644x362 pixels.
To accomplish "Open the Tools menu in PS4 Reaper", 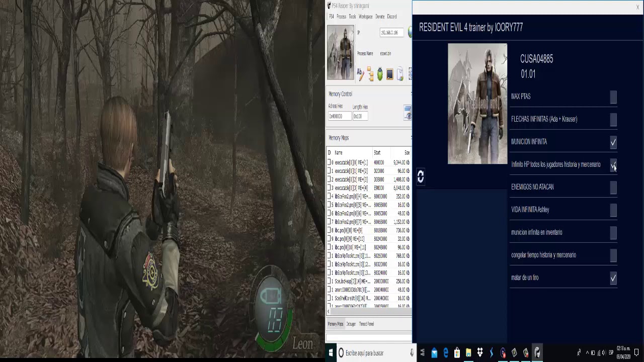I will (x=352, y=17).
